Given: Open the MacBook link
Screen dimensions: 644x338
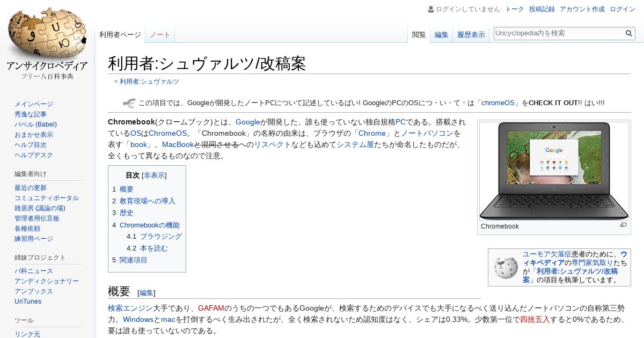Looking at the screenshot, I should pos(178,144).
